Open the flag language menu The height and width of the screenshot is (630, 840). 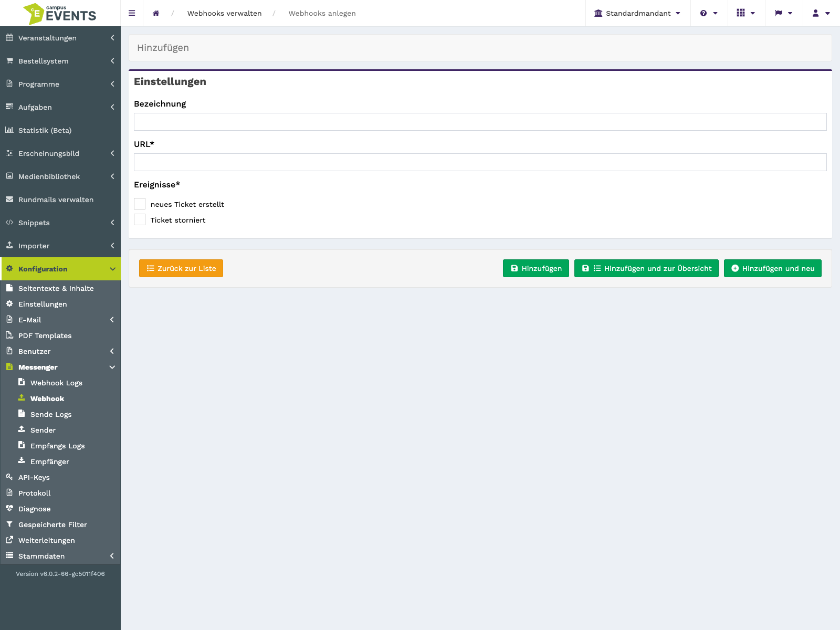[784, 13]
